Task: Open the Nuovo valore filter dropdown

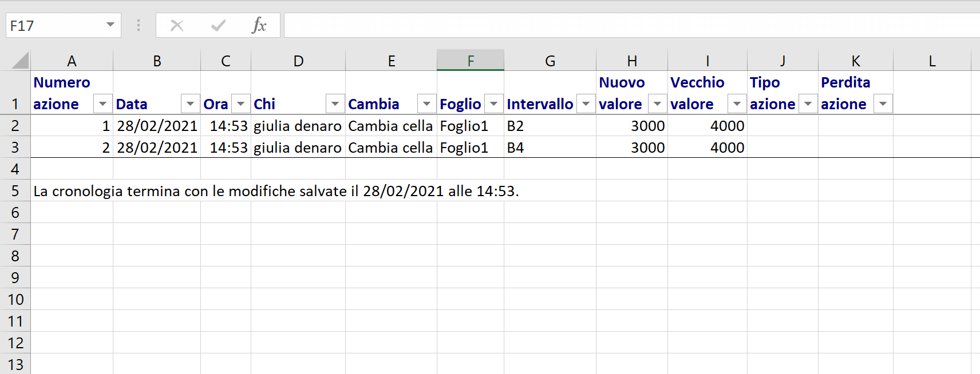Action: click(658, 104)
